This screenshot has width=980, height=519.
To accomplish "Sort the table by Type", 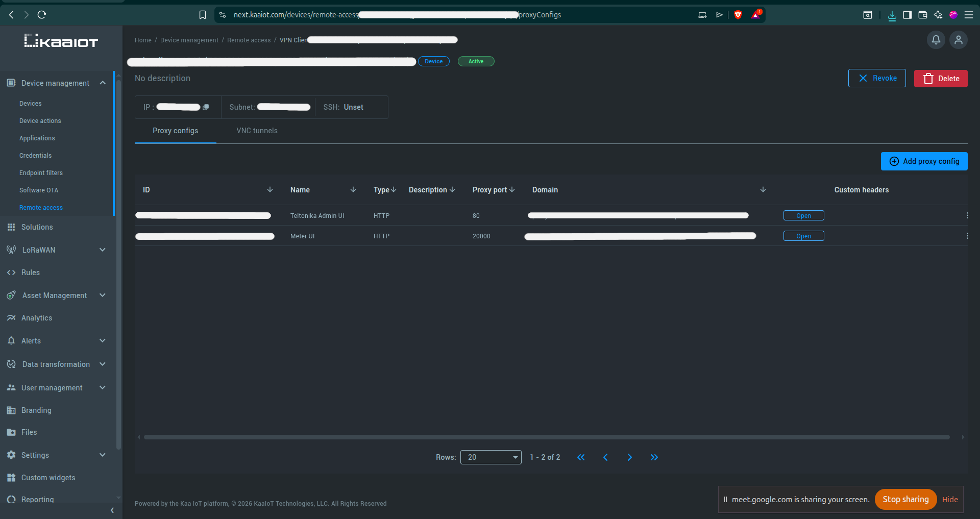I will click(393, 189).
